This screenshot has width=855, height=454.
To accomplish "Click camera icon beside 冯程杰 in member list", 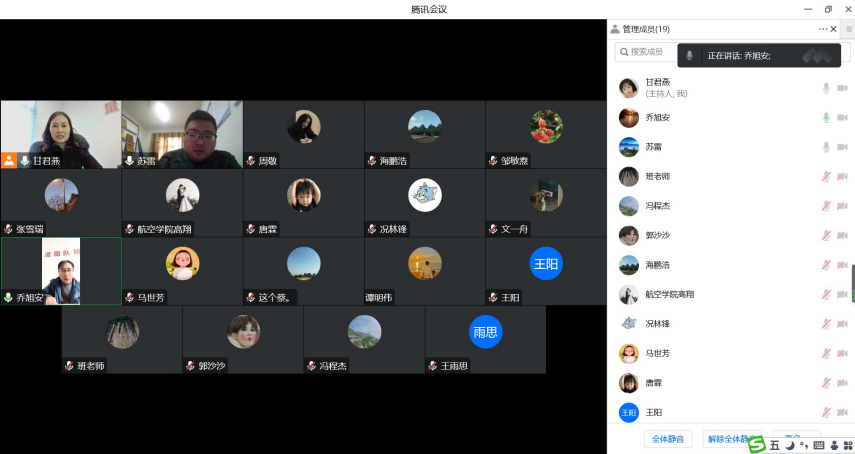I will click(x=842, y=206).
